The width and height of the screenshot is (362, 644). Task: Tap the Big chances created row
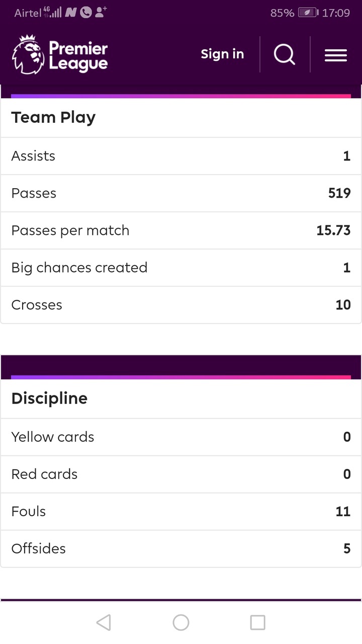[x=181, y=268]
